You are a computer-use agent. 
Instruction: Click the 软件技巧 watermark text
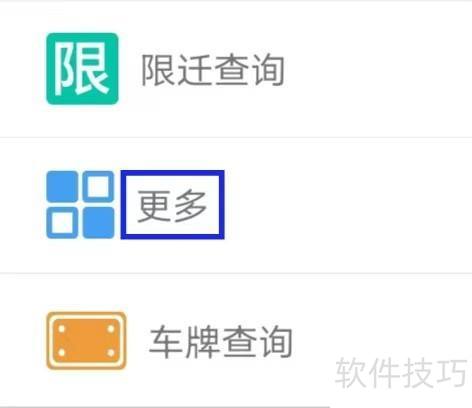pyautogui.click(x=401, y=372)
